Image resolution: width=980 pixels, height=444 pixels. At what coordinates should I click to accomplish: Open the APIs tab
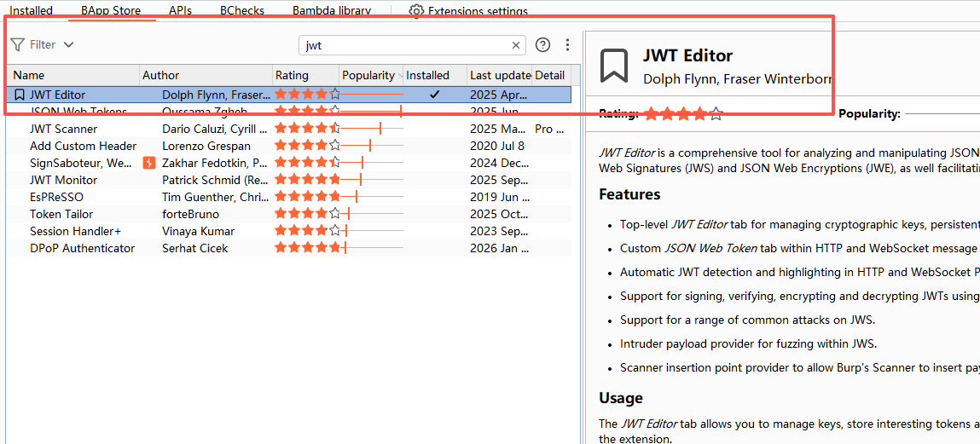(x=181, y=11)
